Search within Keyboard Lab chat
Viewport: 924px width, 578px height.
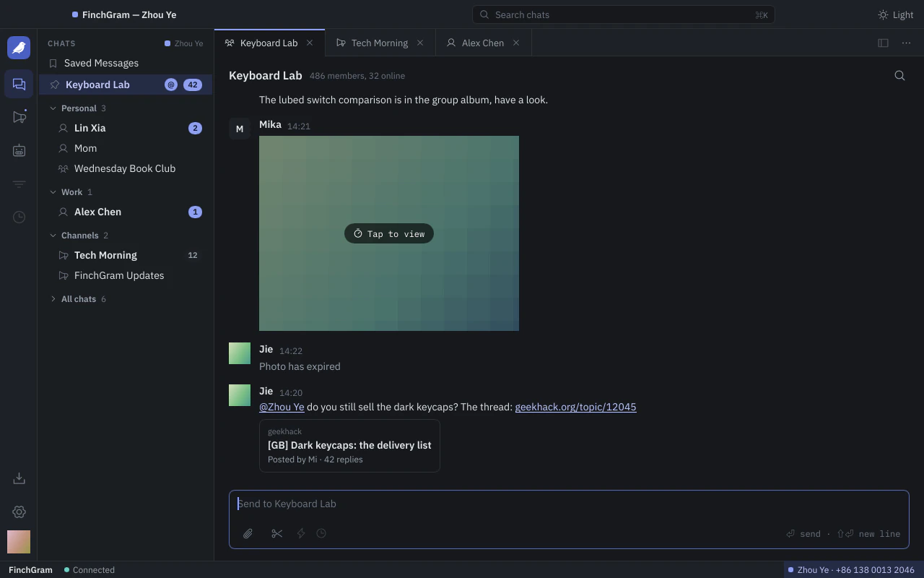coord(899,76)
